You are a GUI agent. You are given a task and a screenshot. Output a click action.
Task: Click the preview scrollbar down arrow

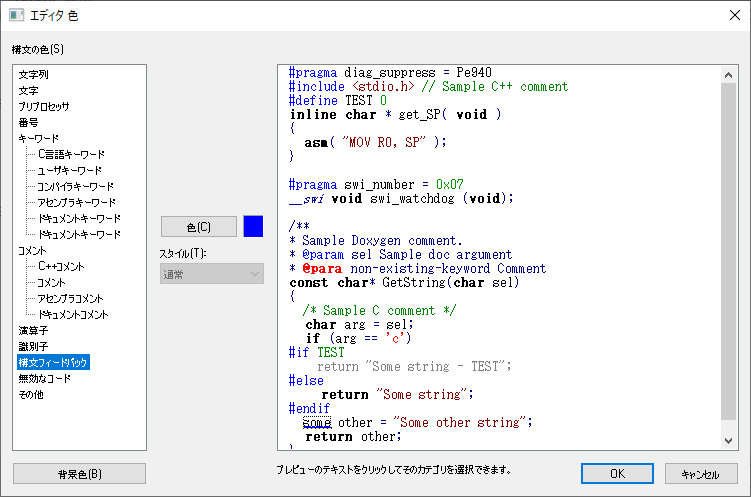click(x=730, y=440)
